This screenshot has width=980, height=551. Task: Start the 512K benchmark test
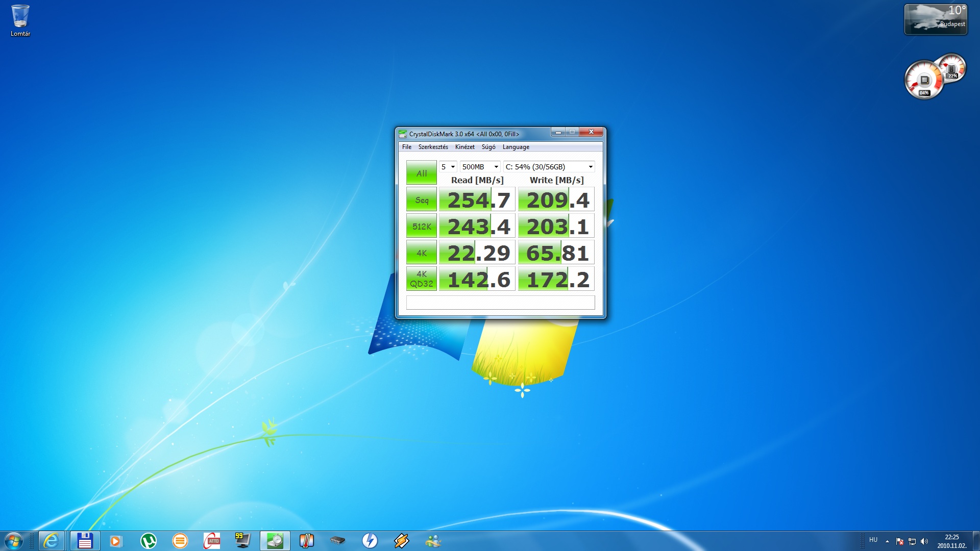421,226
